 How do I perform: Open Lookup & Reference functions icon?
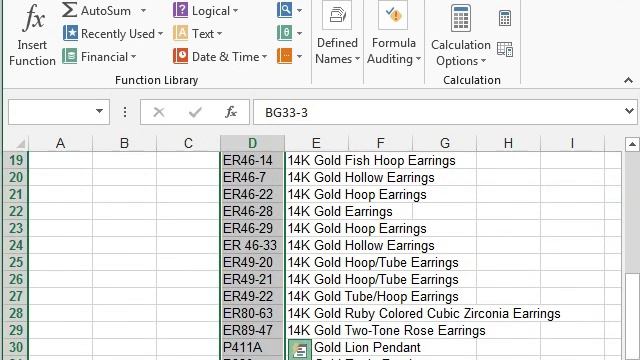289,10
